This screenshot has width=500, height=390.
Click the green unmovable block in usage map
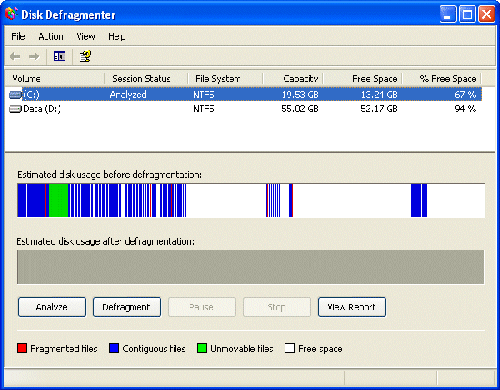coord(59,200)
